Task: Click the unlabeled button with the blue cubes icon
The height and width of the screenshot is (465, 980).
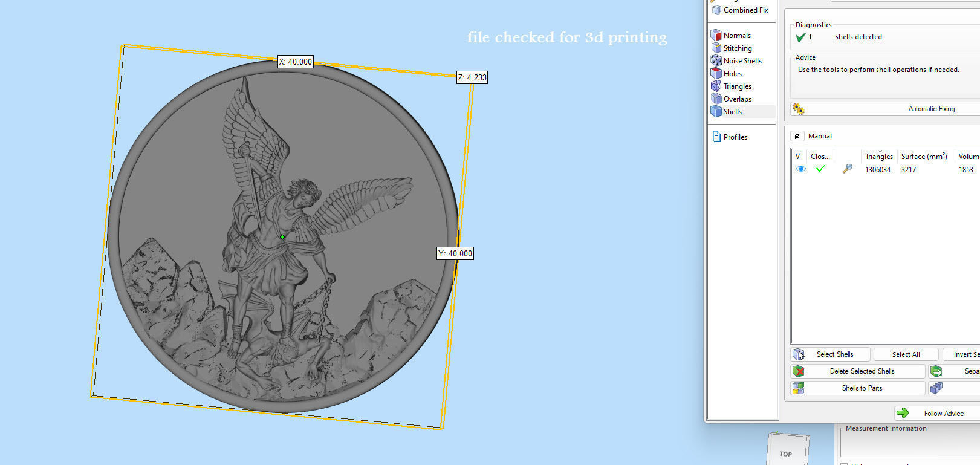Action: [955, 388]
